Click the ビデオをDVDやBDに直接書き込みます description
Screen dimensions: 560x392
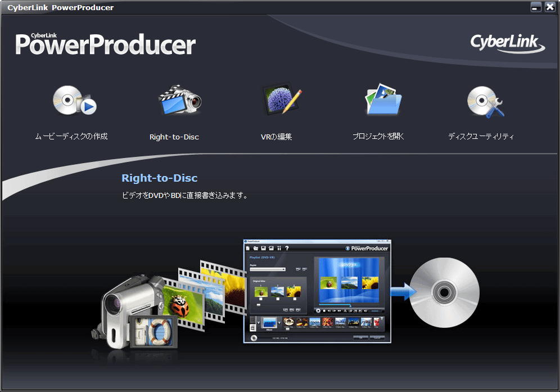point(184,196)
